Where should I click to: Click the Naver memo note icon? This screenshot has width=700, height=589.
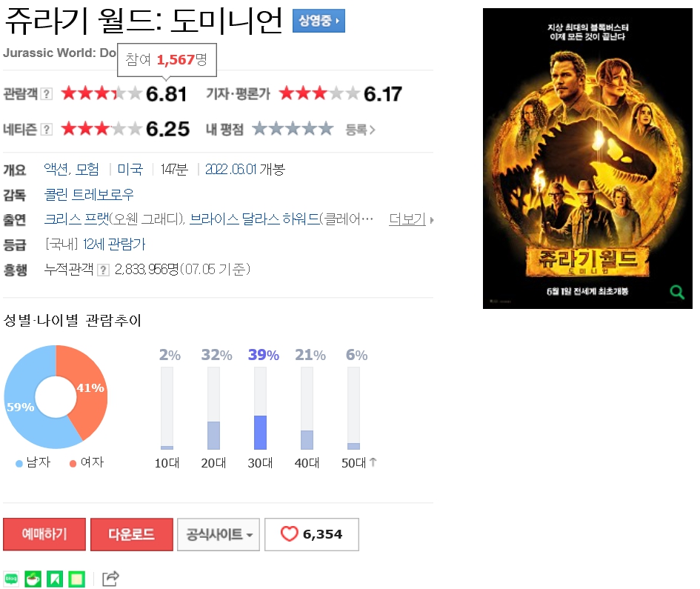pos(77,579)
